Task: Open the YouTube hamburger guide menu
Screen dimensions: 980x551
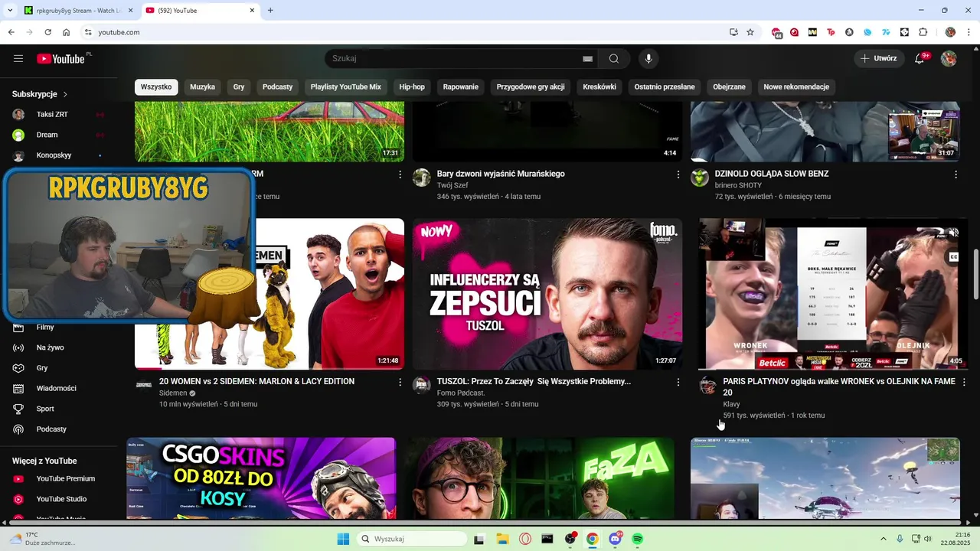Action: click(x=18, y=59)
